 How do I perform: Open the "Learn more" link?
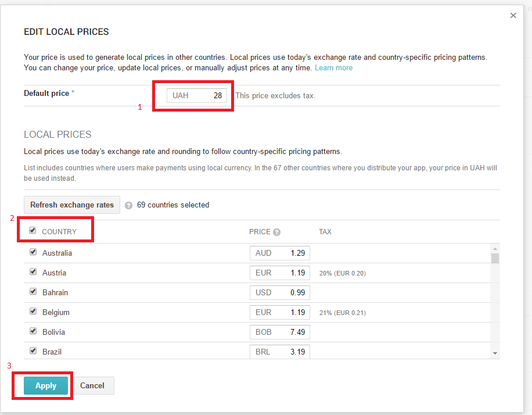(333, 67)
